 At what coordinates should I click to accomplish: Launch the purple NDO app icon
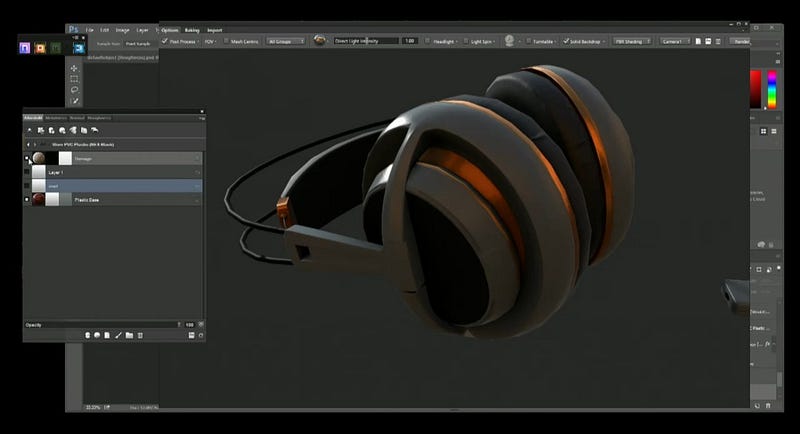click(x=24, y=48)
